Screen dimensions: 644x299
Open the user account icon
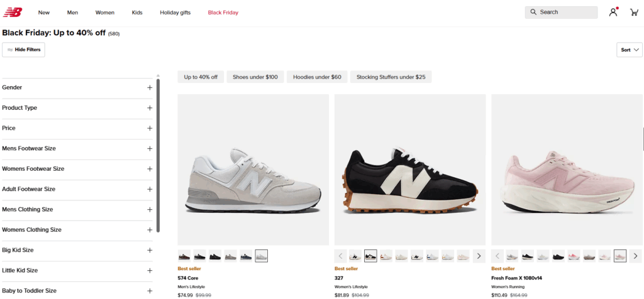coord(613,12)
